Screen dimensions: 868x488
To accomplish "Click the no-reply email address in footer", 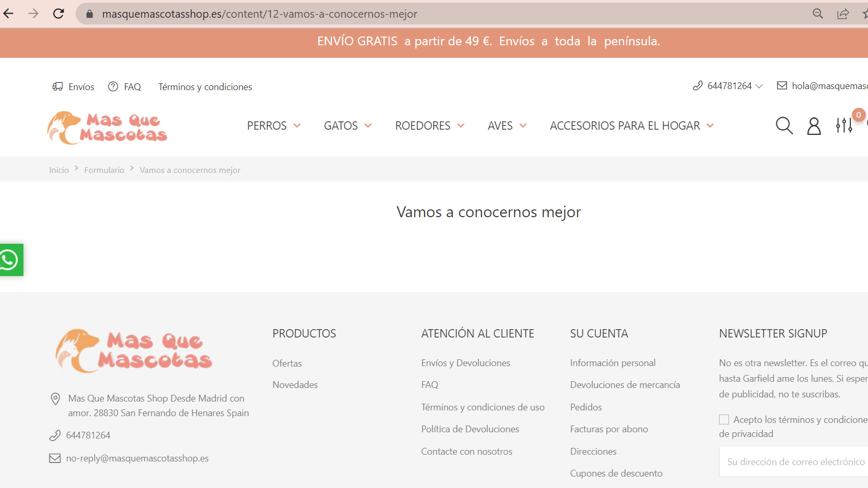I will coord(138,458).
